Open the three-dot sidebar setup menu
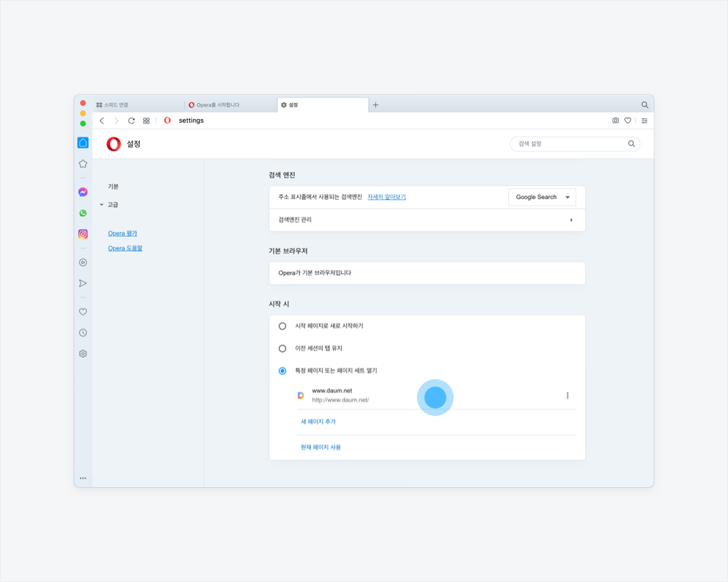 point(83,478)
